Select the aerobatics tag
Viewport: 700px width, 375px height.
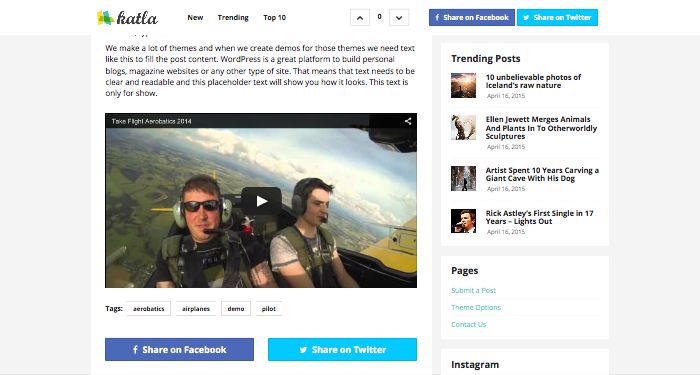tap(149, 308)
